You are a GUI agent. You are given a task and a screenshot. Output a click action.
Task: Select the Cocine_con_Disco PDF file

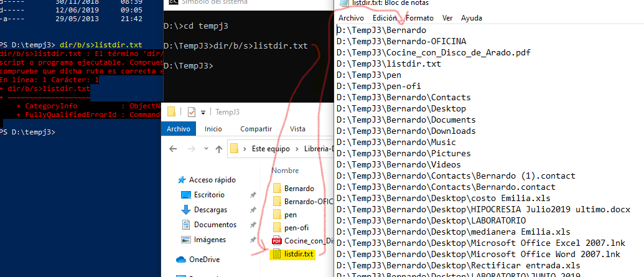coord(302,241)
